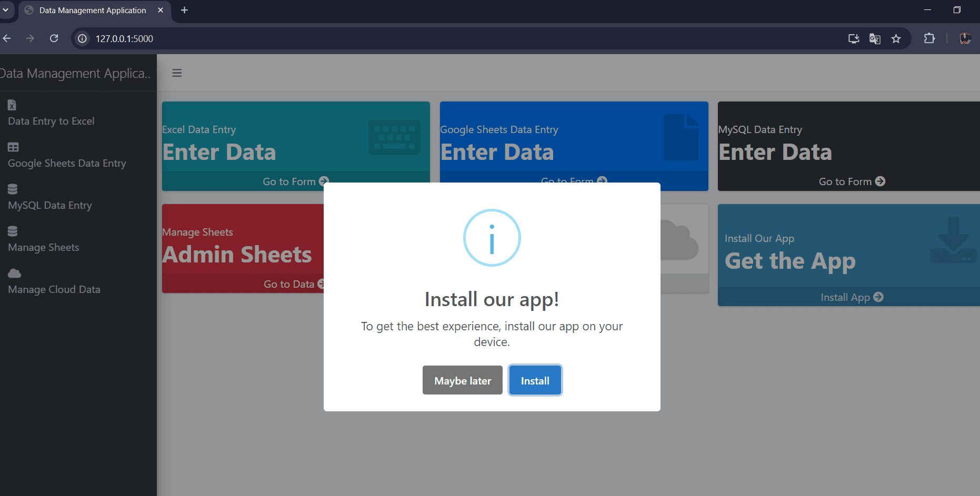The height and width of the screenshot is (496, 980).
Task: Click the Excel file icon in the sidebar
Action: tap(12, 105)
